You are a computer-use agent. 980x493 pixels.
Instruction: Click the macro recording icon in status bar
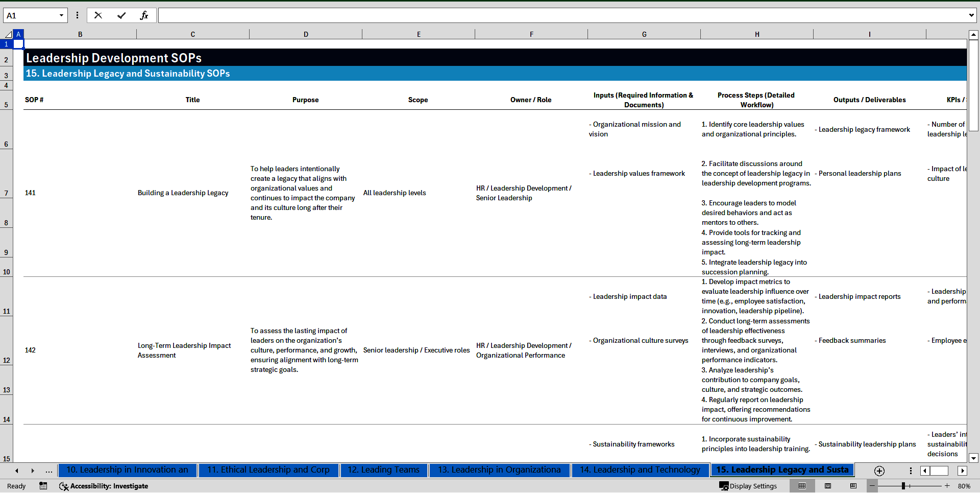43,486
